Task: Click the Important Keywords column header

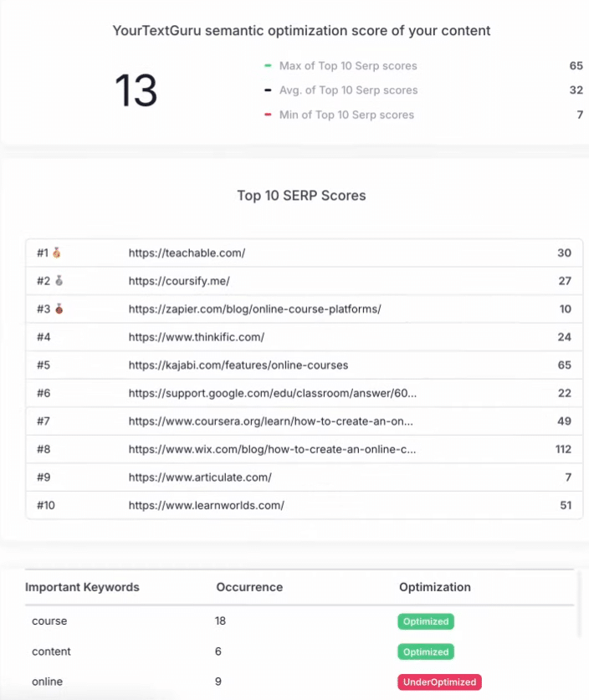Action: [82, 587]
